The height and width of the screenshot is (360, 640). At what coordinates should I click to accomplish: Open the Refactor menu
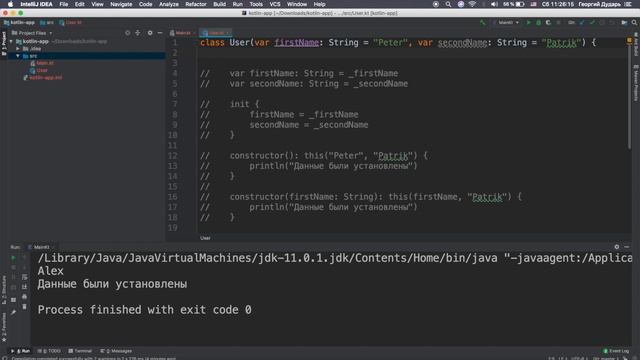[196, 4]
